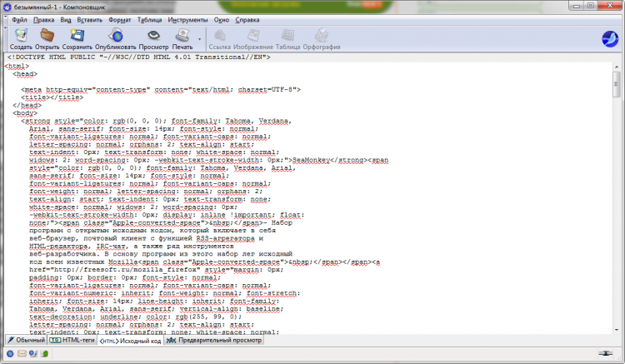Click the "href="http://freesoft.ru/mozilla_firefox"" line
The height and width of the screenshot is (364, 625).
[x=157, y=270]
